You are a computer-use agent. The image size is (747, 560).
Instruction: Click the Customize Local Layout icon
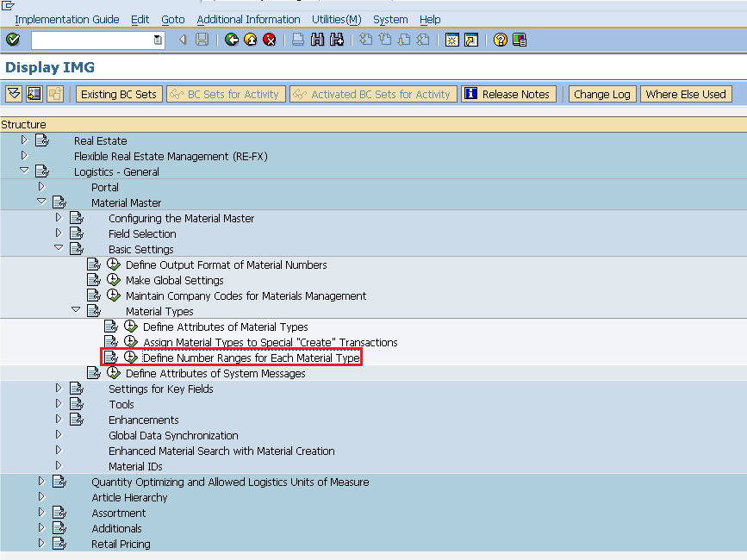(520, 40)
